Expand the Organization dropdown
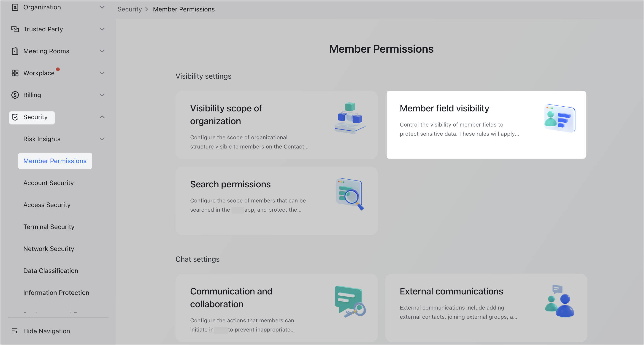This screenshot has width=644, height=345. [102, 7]
